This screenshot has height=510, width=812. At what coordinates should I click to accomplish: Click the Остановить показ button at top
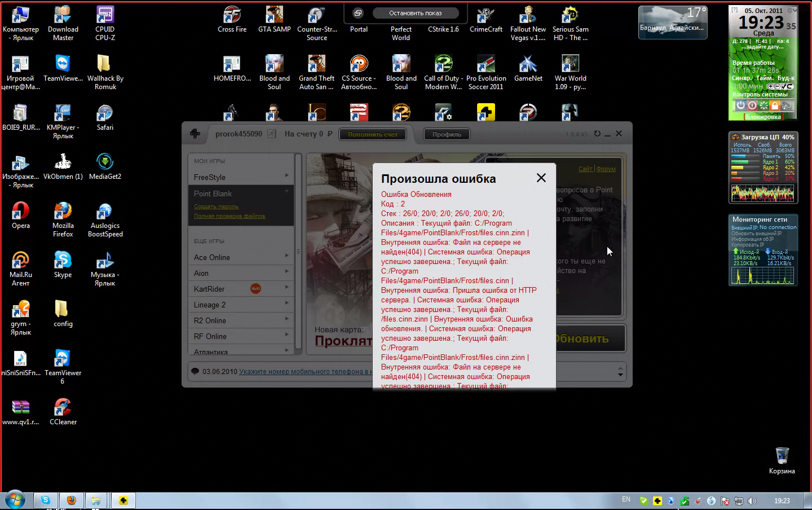point(415,13)
